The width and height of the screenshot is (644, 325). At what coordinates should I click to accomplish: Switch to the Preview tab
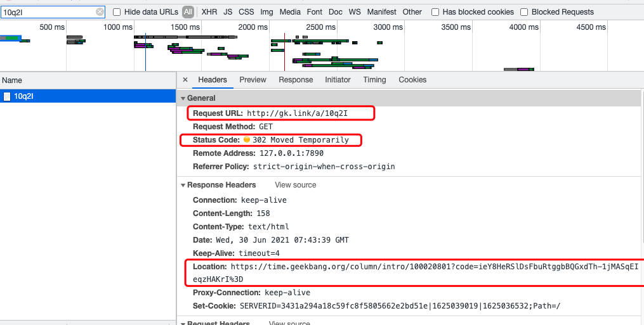pos(253,80)
